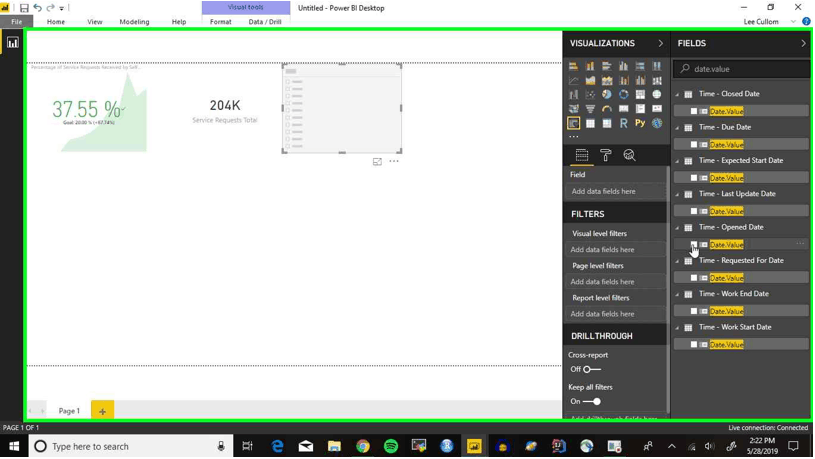
Task: Select the gauge visualization
Action: (x=607, y=109)
